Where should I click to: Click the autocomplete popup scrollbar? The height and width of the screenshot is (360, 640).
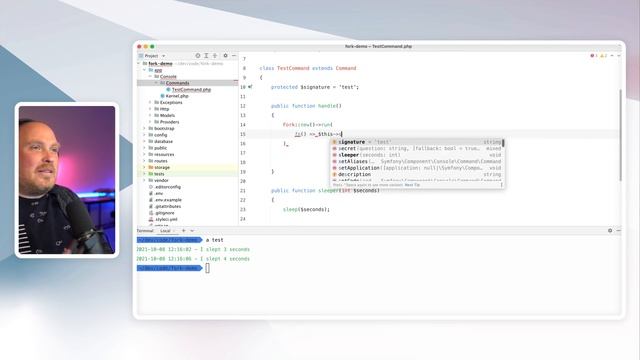pos(503,143)
